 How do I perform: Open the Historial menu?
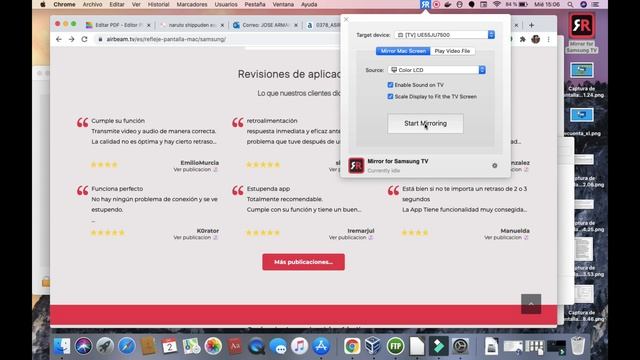158,4
